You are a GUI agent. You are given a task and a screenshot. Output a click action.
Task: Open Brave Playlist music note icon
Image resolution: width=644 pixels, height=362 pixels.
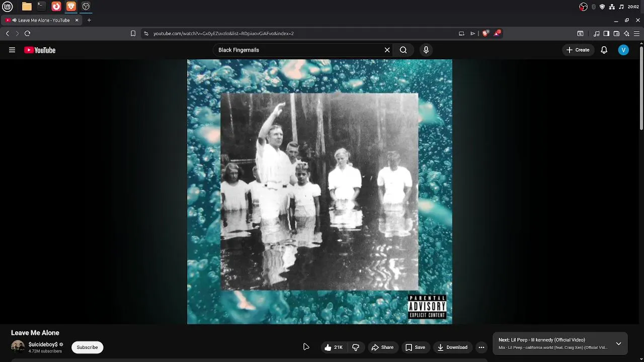coord(596,34)
